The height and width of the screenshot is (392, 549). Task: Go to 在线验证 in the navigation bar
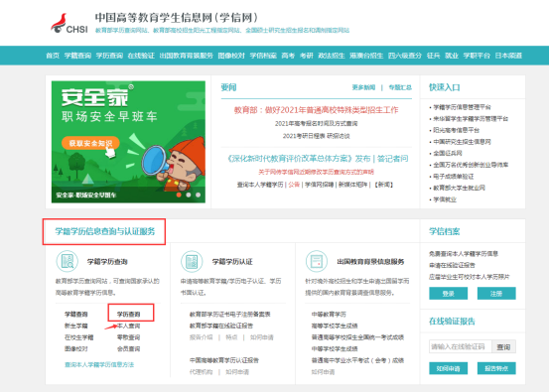[x=141, y=56]
